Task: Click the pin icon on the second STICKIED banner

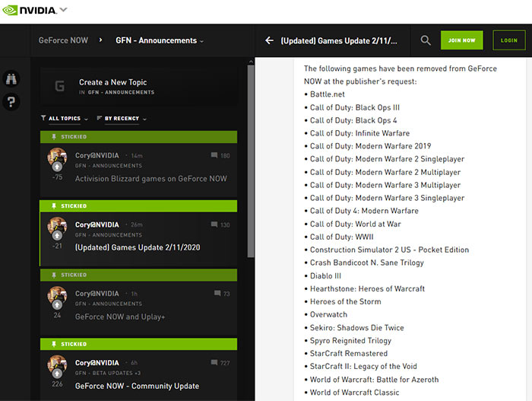Action: tap(54, 206)
